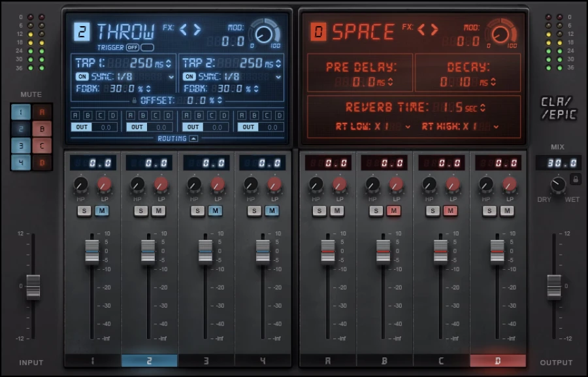
Task: Open the TAP 1 SYNC 1/8 dropdown
Action: pos(171,77)
